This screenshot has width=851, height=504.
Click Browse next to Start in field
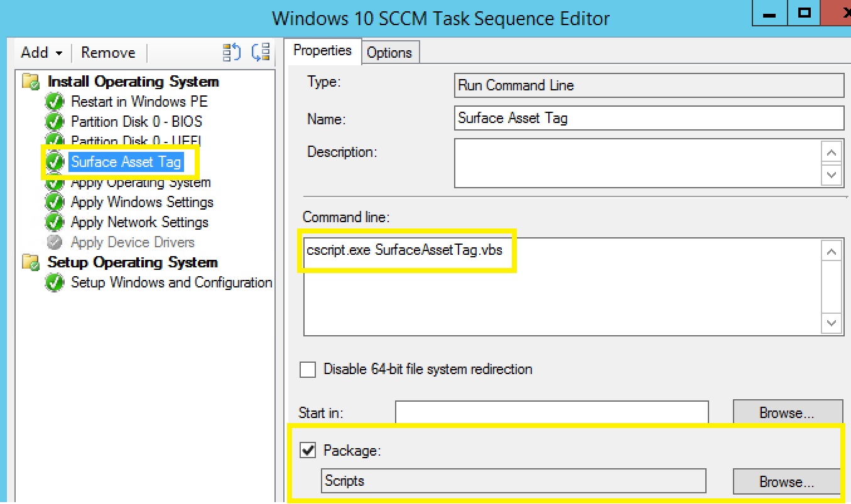click(787, 413)
